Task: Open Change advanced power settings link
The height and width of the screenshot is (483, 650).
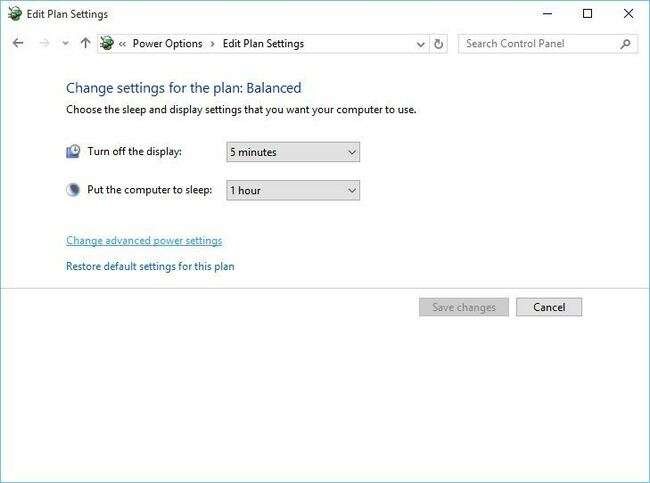Action: coord(144,240)
